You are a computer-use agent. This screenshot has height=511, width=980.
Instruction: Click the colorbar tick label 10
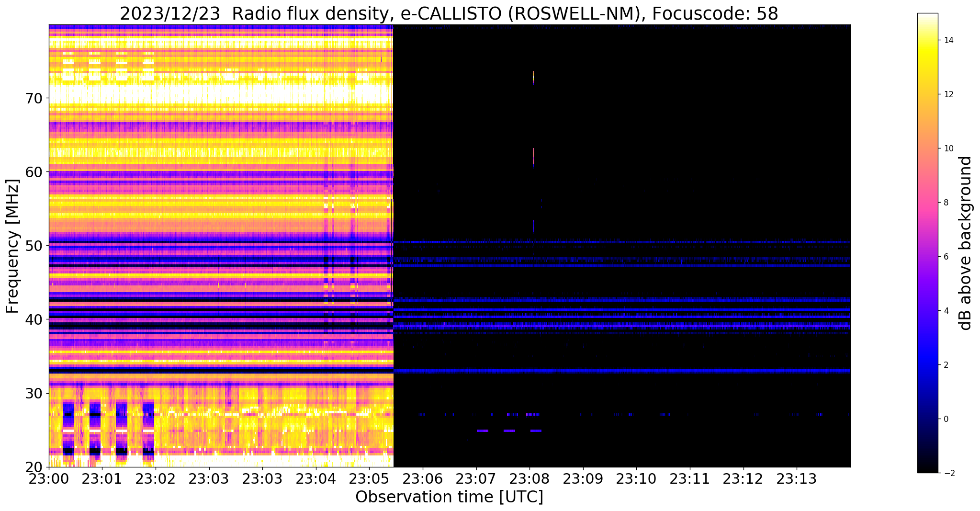pyautogui.click(x=948, y=148)
